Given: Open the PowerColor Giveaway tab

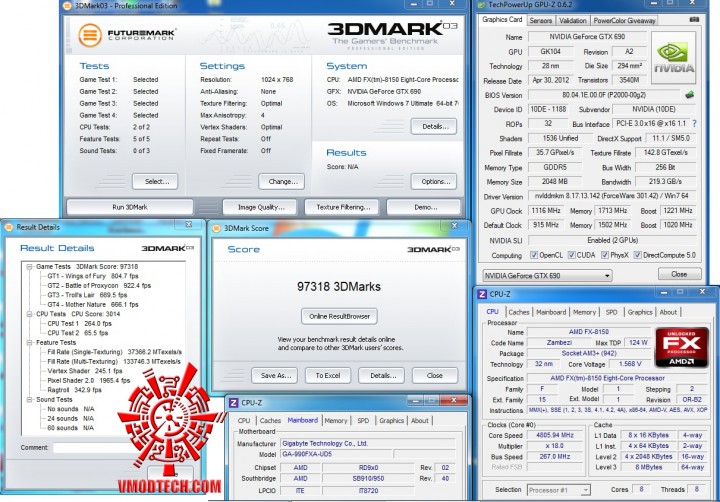Looking at the screenshot, I should [624, 21].
